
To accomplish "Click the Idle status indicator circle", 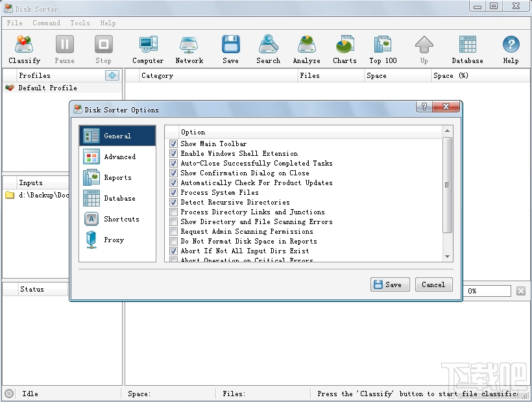I will [9, 394].
